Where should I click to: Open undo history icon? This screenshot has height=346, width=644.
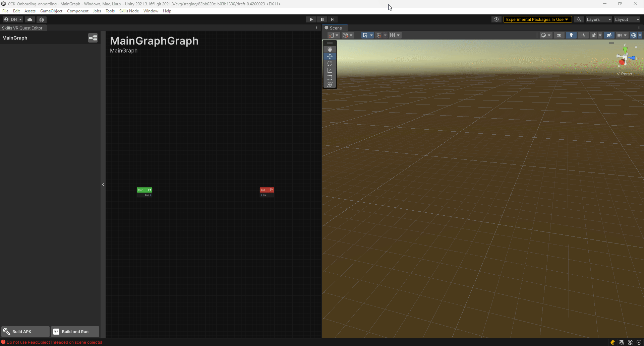click(x=496, y=19)
